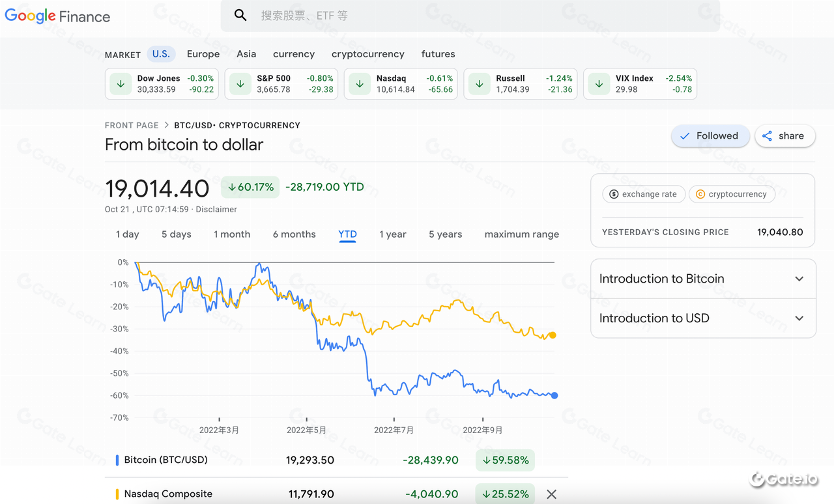Viewport: 834px width, 504px height.
Task: Click the coin icon on cryptocurrency chip
Action: 699,193
